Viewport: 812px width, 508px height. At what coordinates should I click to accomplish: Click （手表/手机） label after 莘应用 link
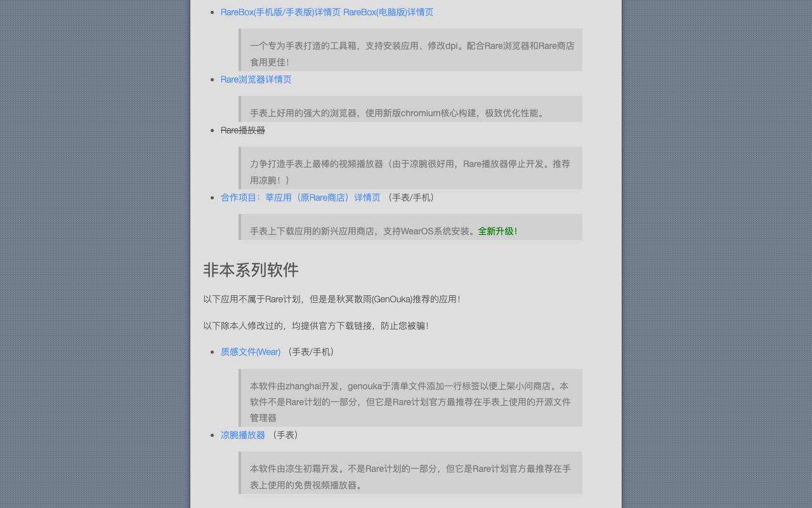(x=411, y=197)
